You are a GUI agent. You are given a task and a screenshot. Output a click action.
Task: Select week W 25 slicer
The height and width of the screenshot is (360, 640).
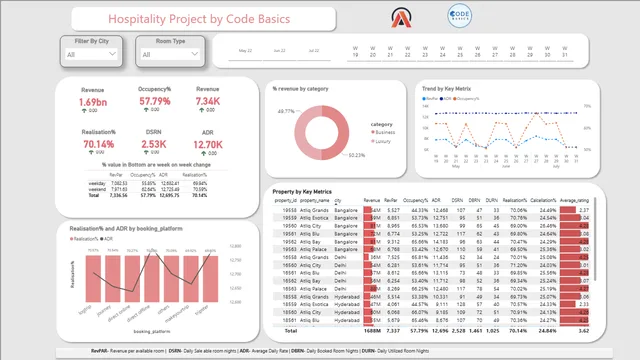460,52
